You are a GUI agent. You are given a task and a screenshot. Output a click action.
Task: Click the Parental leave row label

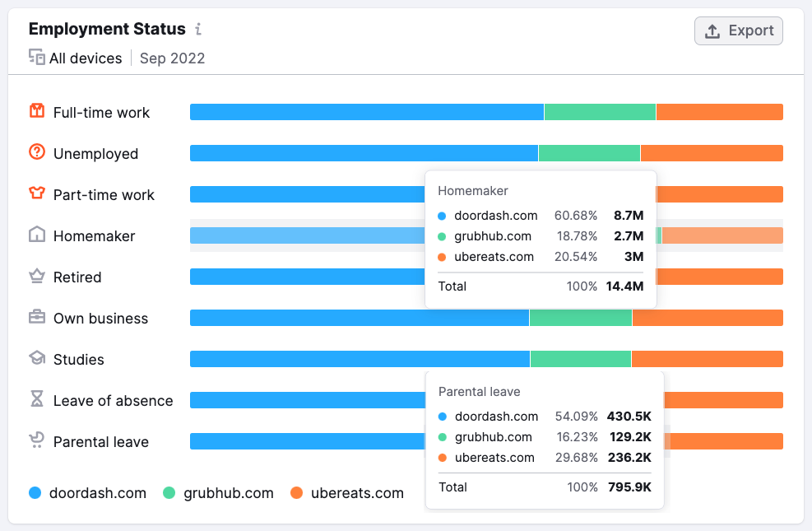pos(101,442)
